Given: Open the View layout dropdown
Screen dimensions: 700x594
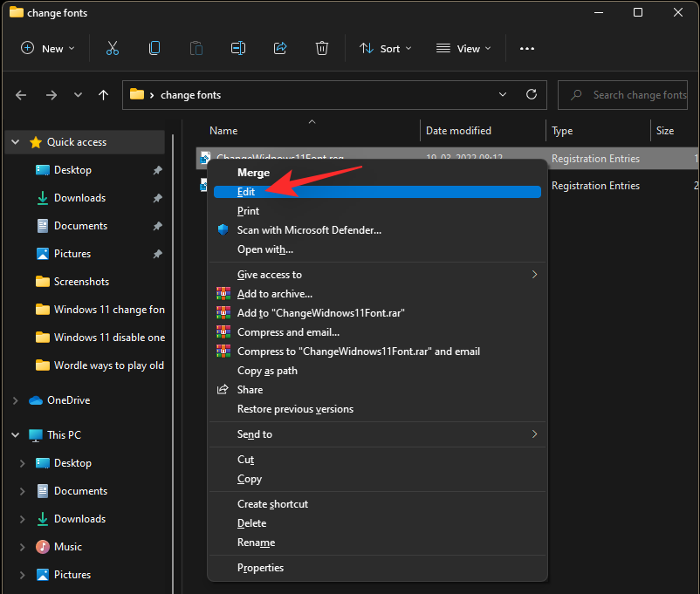Looking at the screenshot, I should click(463, 48).
